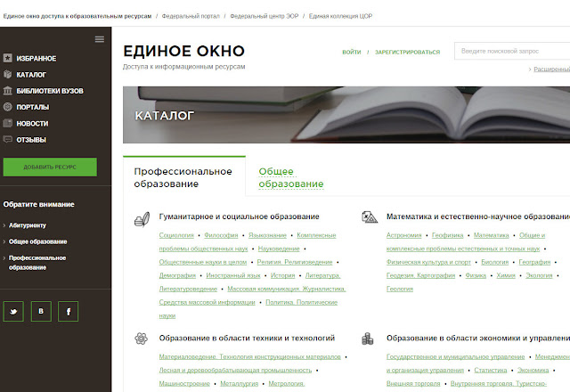Open Избранное in the sidebar
Image resolution: width=570 pixels, height=392 pixels.
tap(36, 59)
